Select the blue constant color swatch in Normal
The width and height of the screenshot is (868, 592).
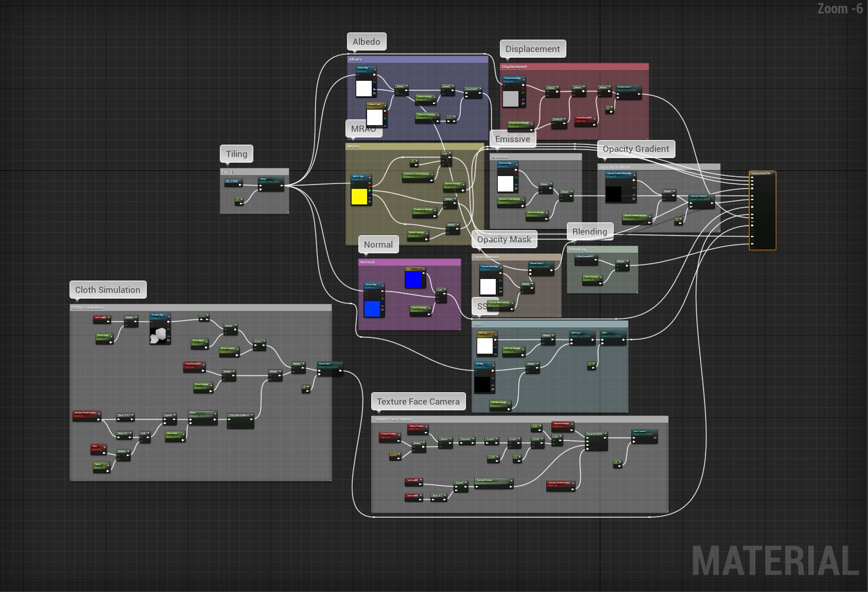pos(413,280)
